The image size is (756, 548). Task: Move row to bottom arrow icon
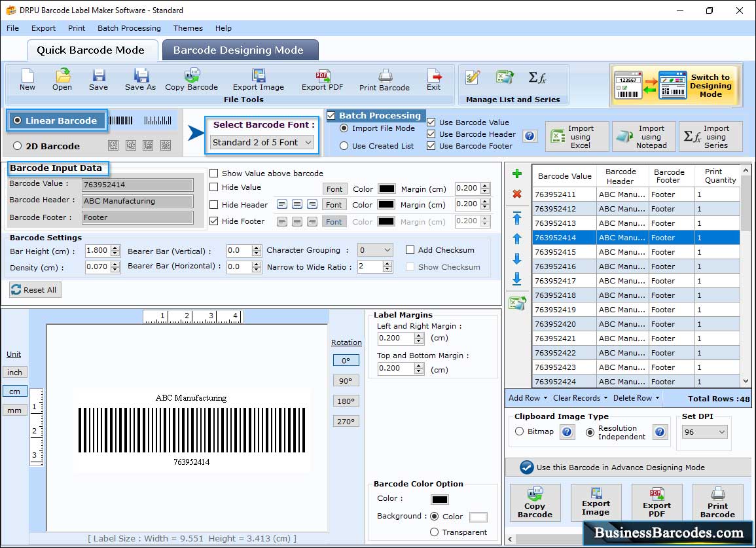(517, 278)
